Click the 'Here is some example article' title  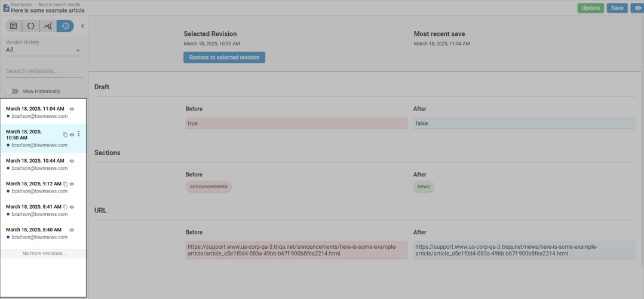pyautogui.click(x=48, y=10)
